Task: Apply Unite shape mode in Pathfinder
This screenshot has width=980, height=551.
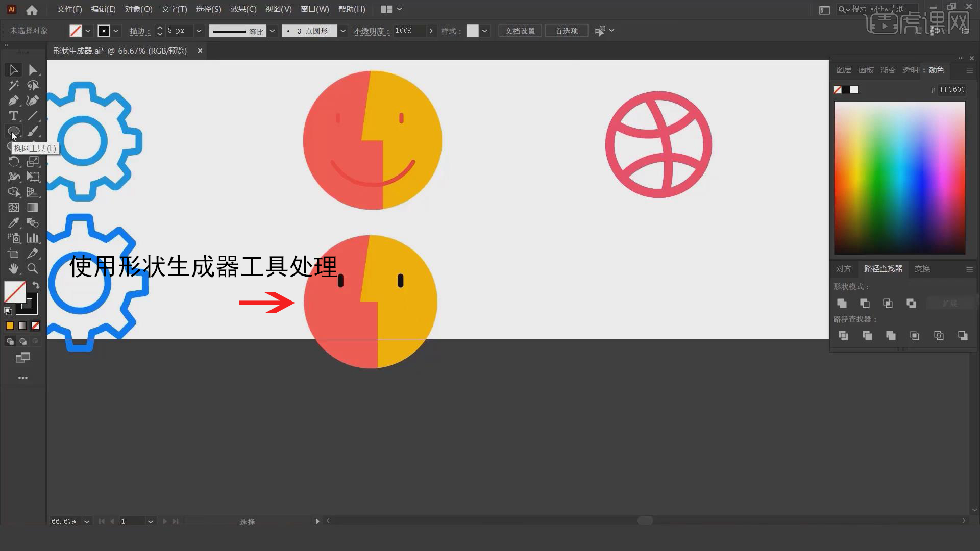Action: 842,303
